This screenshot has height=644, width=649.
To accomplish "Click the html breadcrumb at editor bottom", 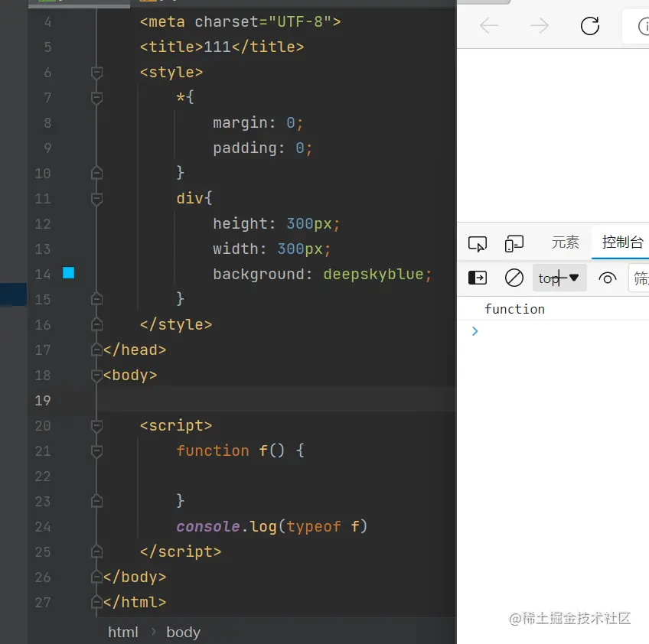I will [122, 632].
